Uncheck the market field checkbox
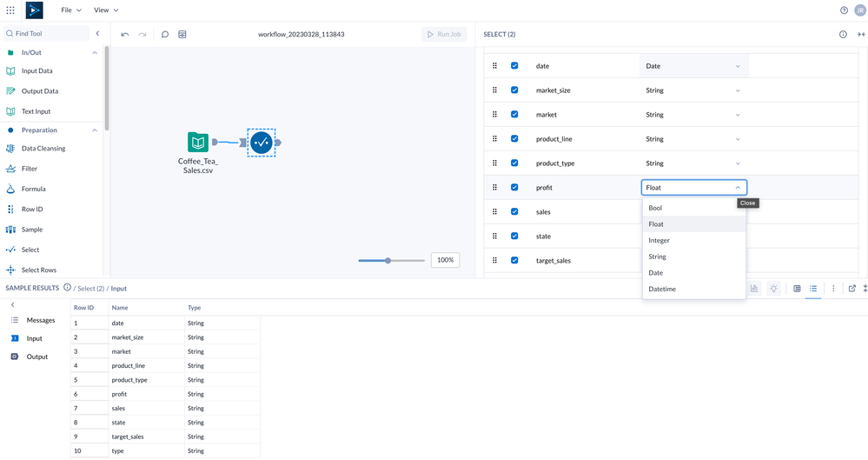This screenshot has height=460, width=868. click(x=514, y=114)
